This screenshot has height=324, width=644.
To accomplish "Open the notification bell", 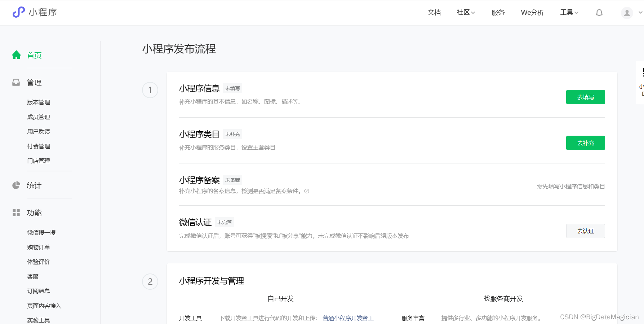I will click(599, 13).
